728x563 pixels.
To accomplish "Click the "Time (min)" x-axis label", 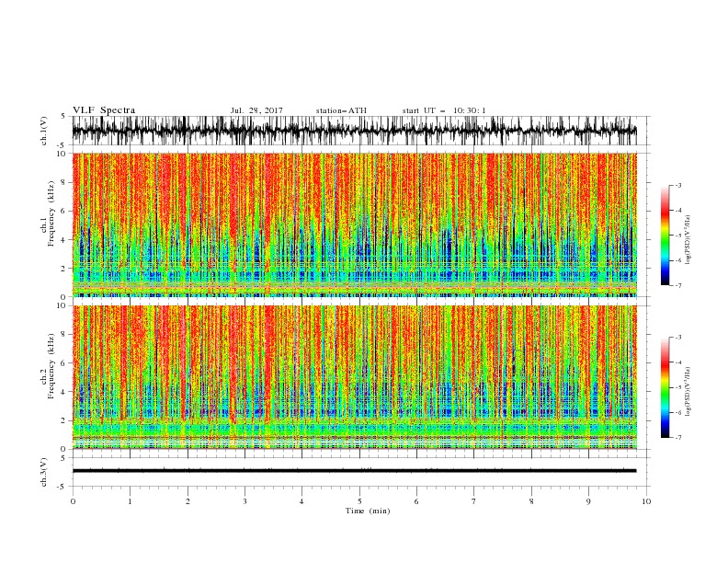I will pyautogui.click(x=368, y=511).
